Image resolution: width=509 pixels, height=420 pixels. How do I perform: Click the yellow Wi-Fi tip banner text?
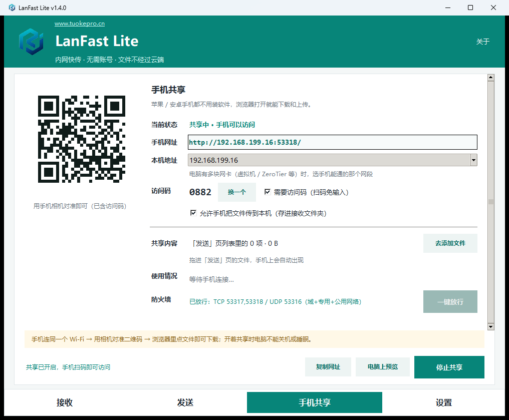(172, 339)
